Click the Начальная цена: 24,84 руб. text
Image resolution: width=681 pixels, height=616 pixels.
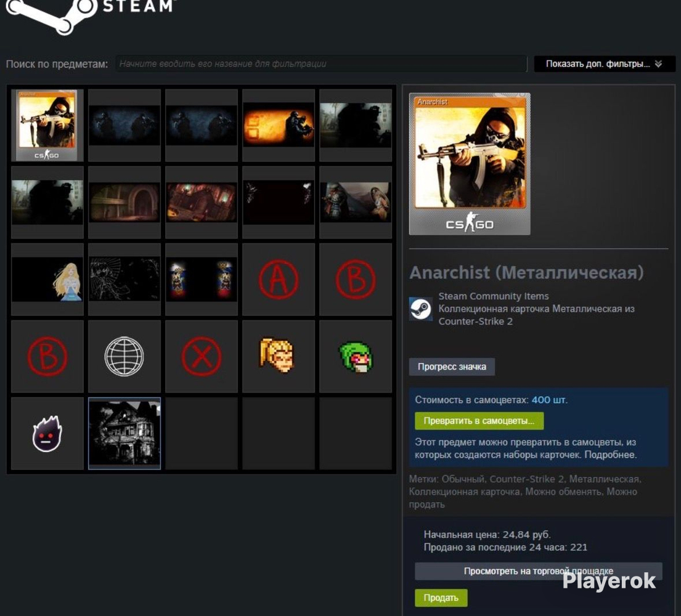pos(487,535)
